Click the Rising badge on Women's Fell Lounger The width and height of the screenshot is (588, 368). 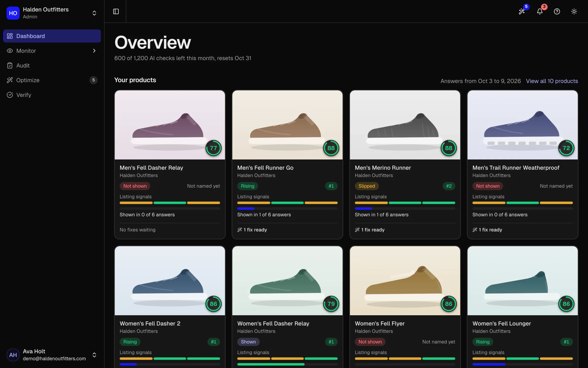[x=483, y=342]
